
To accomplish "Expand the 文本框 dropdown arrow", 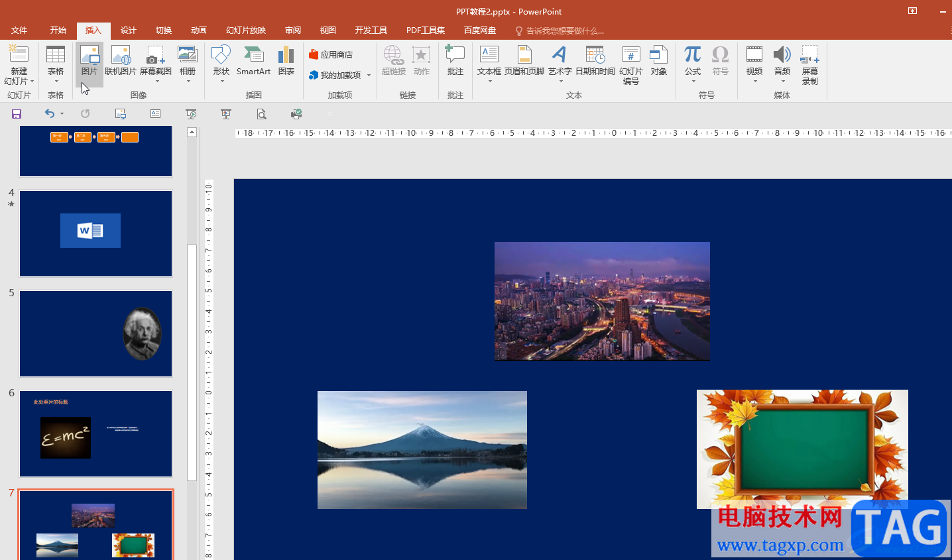I will 490,82.
